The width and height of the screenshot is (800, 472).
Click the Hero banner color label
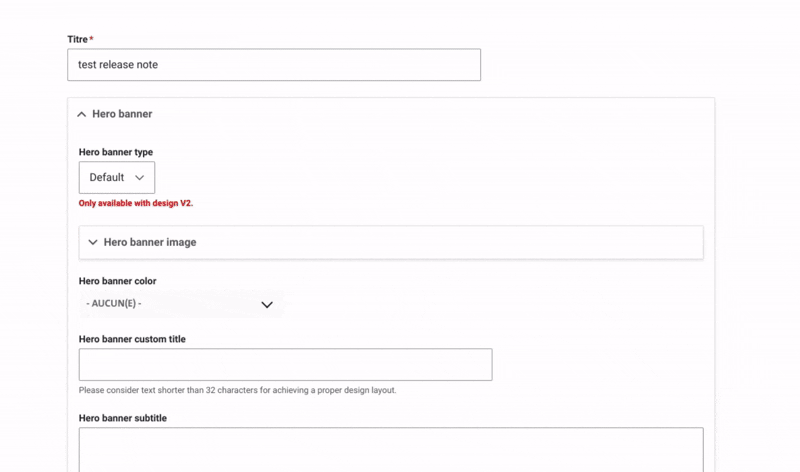click(x=117, y=281)
